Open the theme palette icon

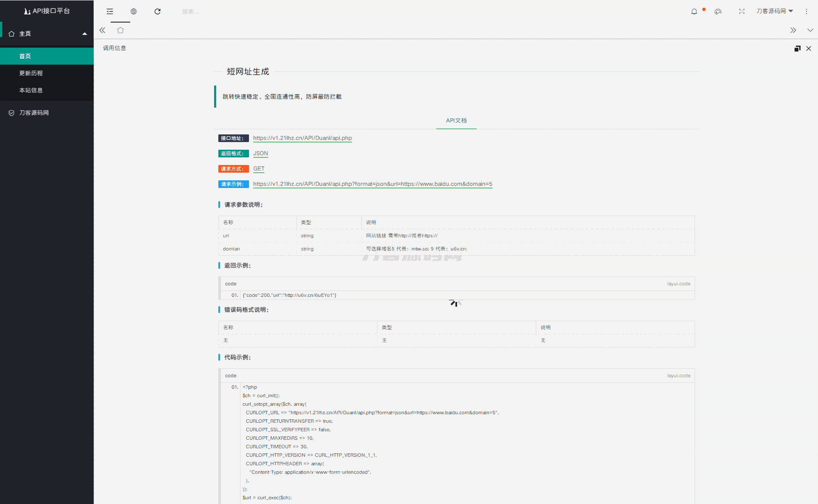[718, 11]
